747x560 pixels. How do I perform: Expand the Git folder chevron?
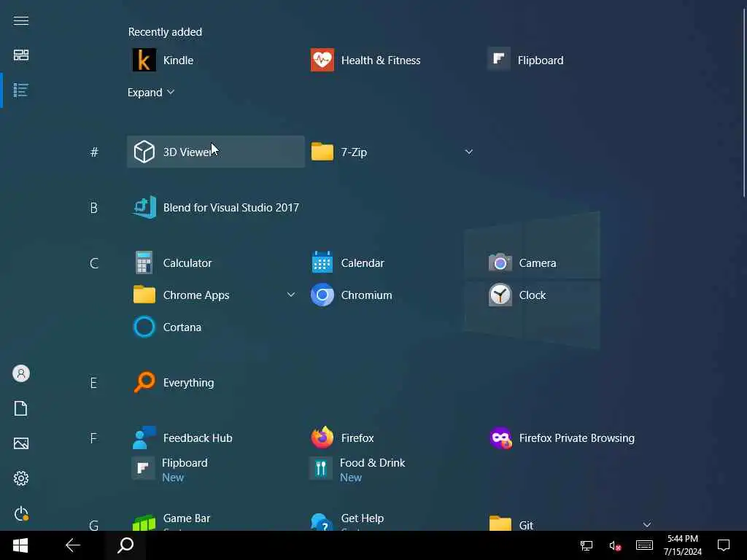coord(646,525)
